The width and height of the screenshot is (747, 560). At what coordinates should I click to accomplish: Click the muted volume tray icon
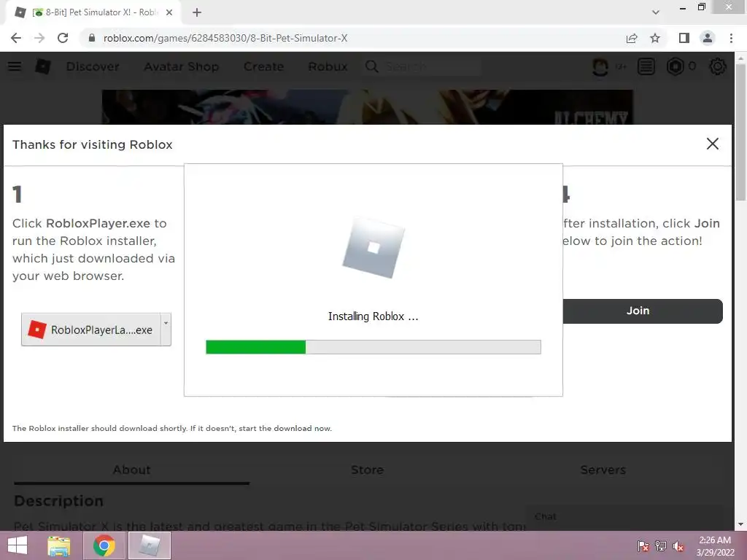pos(678,546)
